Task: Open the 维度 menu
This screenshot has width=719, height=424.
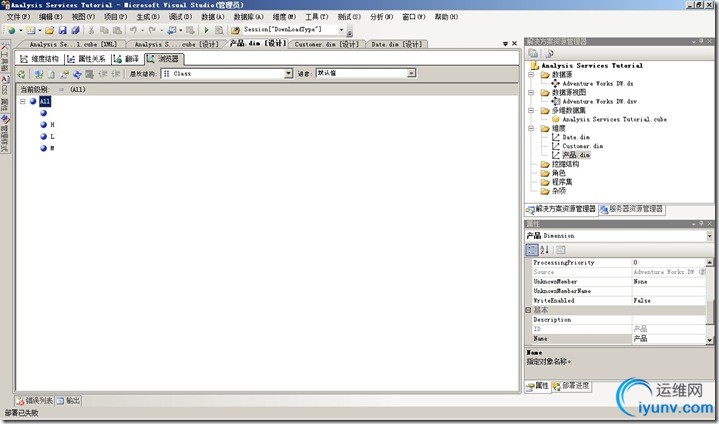Action: [284, 17]
